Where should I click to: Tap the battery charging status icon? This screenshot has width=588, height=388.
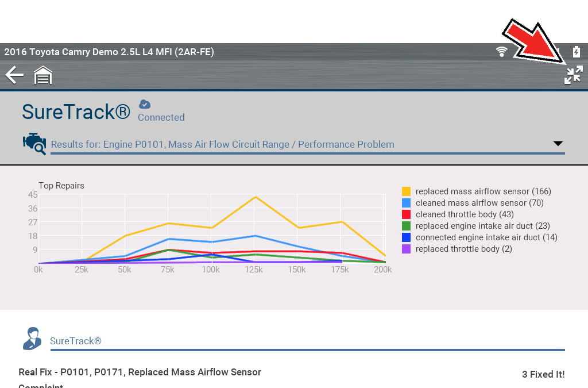[577, 52]
